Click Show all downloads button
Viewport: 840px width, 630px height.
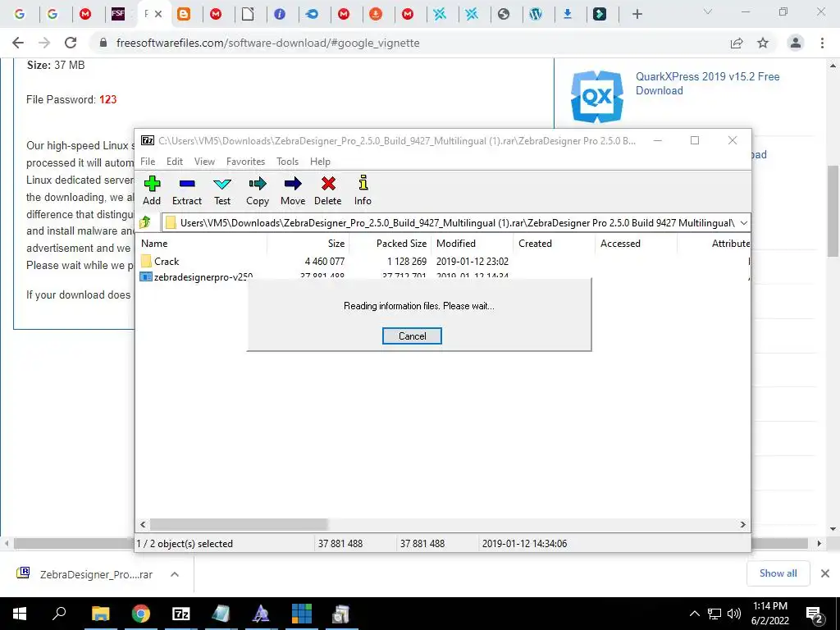pos(778,573)
